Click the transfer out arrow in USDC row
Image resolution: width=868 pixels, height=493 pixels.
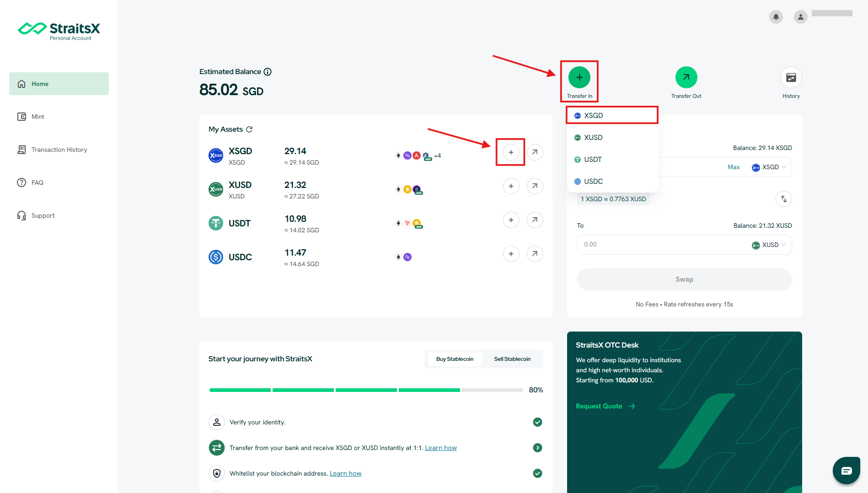535,254
